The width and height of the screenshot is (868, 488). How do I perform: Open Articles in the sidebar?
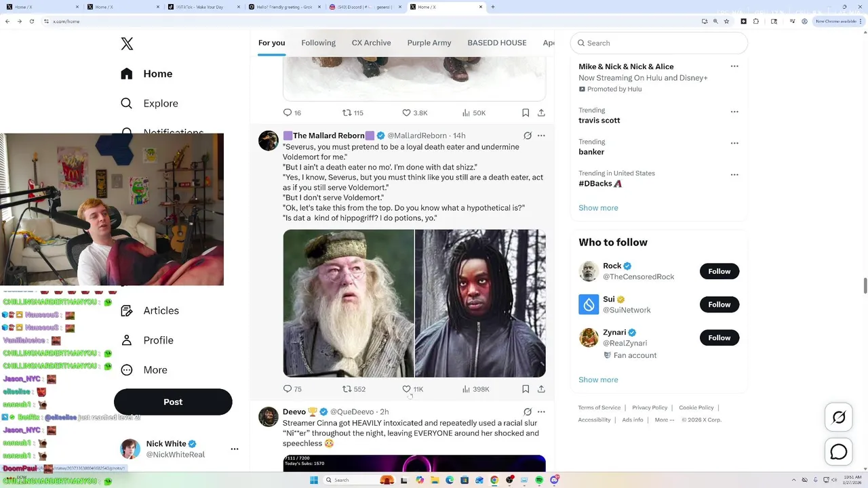(x=150, y=310)
